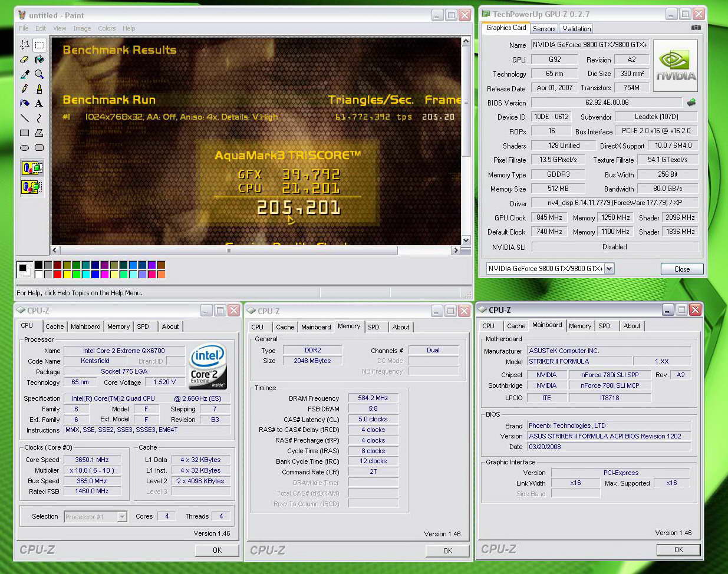Open Mainboard tab in left CPU-Z window
Image resolution: width=728 pixels, height=574 pixels.
point(85,326)
